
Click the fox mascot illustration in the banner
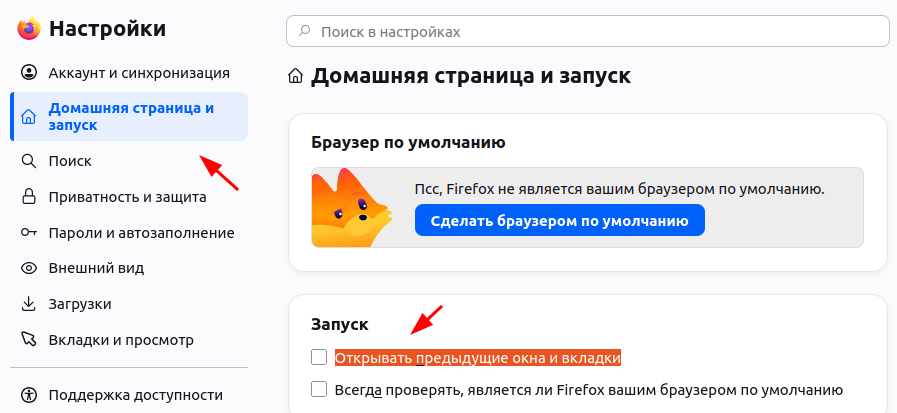click(x=351, y=208)
